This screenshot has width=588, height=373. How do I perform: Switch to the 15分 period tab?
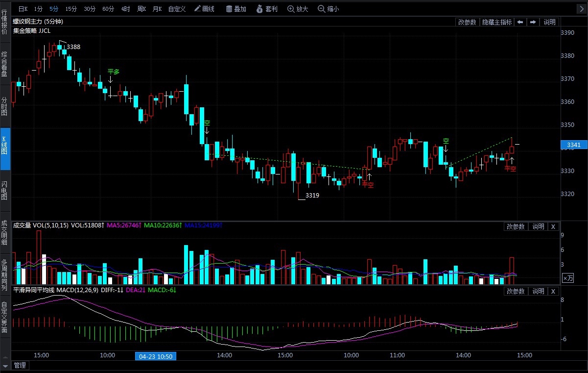(x=71, y=9)
